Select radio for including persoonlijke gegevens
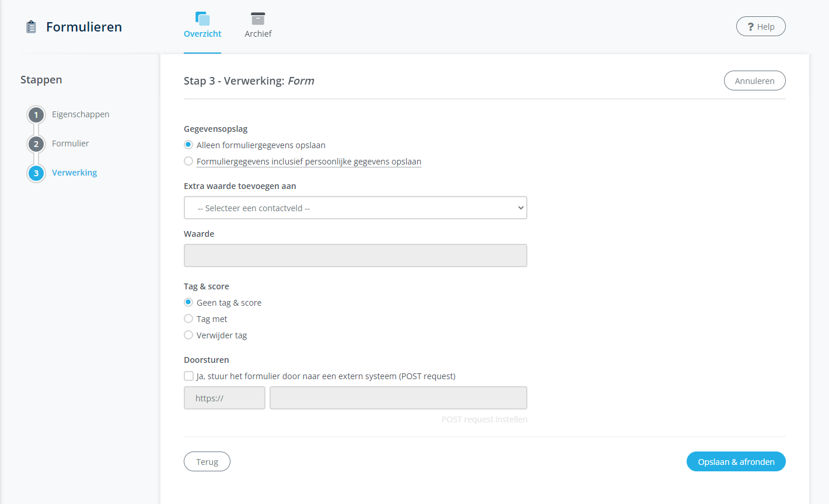The height and width of the screenshot is (504, 829). 188,161
